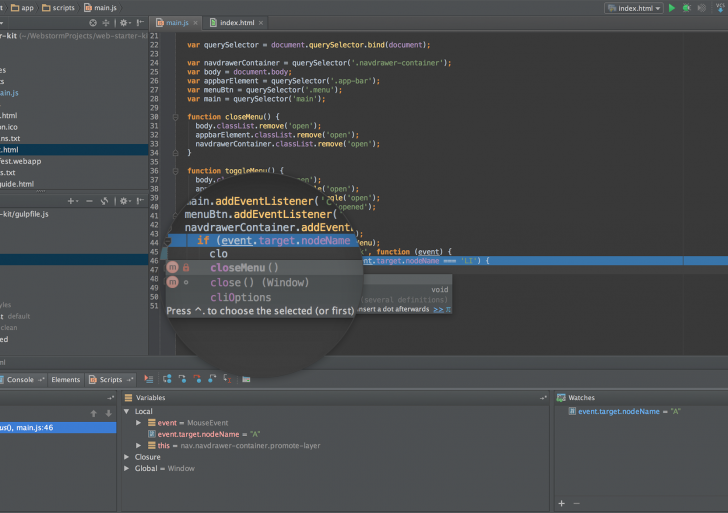Open the Elements debugger tab
The image size is (728, 513).
tap(65, 380)
